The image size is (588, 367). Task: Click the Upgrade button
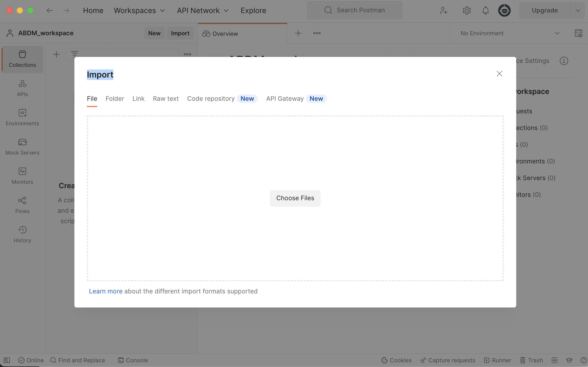pos(545,10)
